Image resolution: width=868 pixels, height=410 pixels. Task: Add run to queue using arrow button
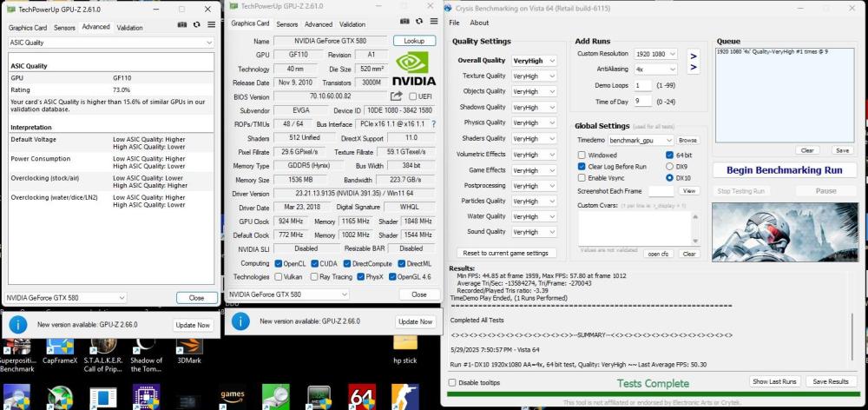694,61
